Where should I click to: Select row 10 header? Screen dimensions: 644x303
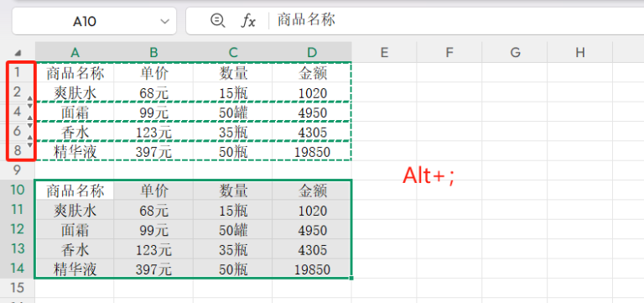pos(18,190)
